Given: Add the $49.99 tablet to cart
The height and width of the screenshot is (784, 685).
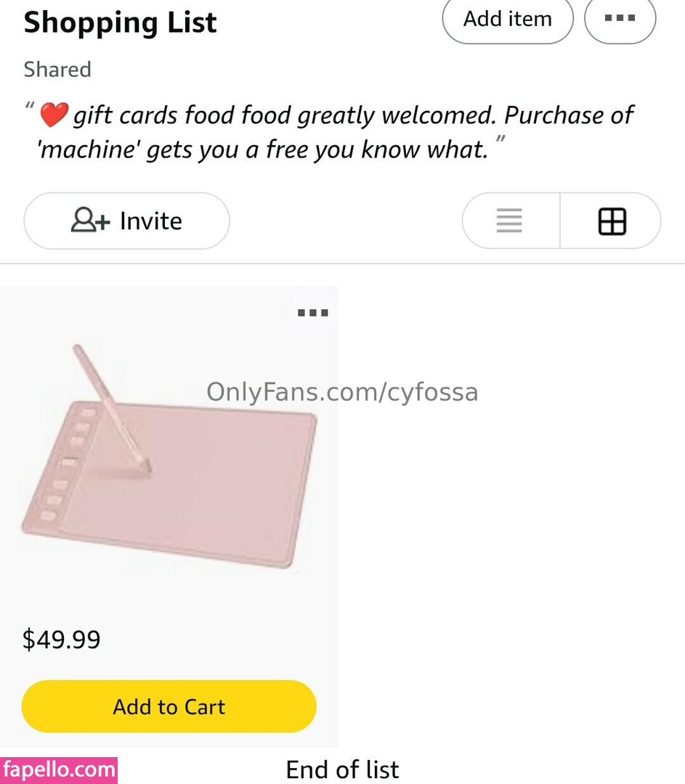Looking at the screenshot, I should (169, 706).
